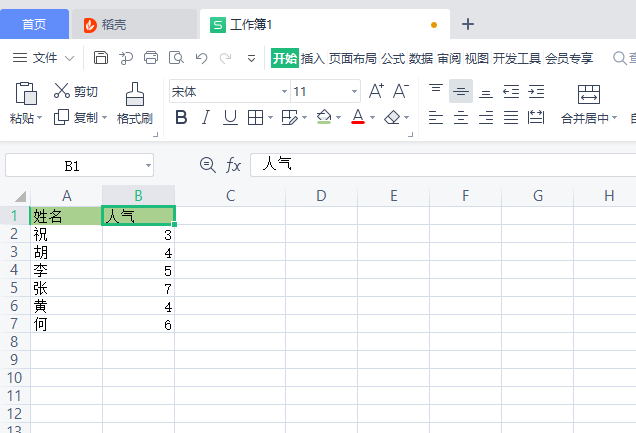Open the font size dropdown
Viewport: 636px width, 433px height.
coord(354,92)
